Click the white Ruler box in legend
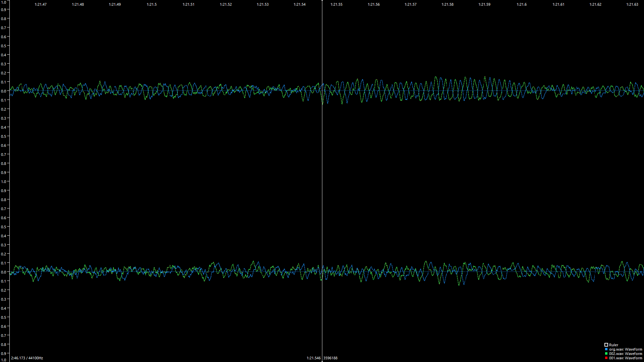Image resolution: width=644 pixels, height=362 pixels. (x=606, y=345)
